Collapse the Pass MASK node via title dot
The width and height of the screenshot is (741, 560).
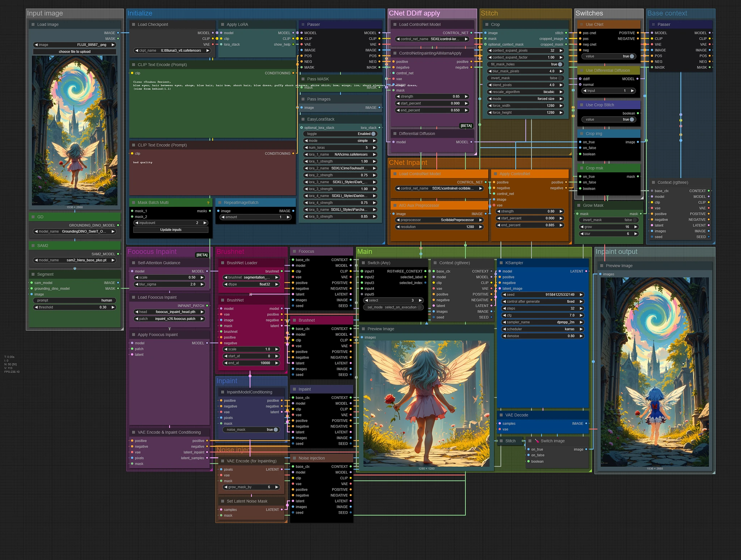click(303, 79)
